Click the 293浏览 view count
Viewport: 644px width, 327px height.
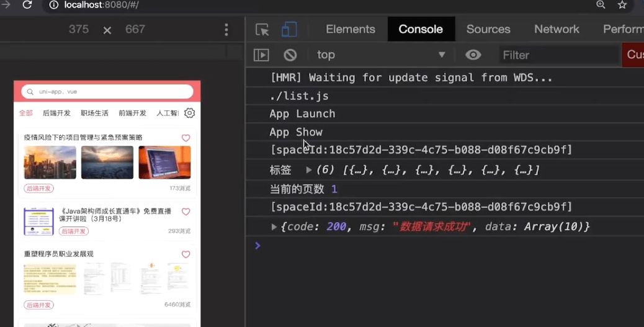(x=179, y=231)
